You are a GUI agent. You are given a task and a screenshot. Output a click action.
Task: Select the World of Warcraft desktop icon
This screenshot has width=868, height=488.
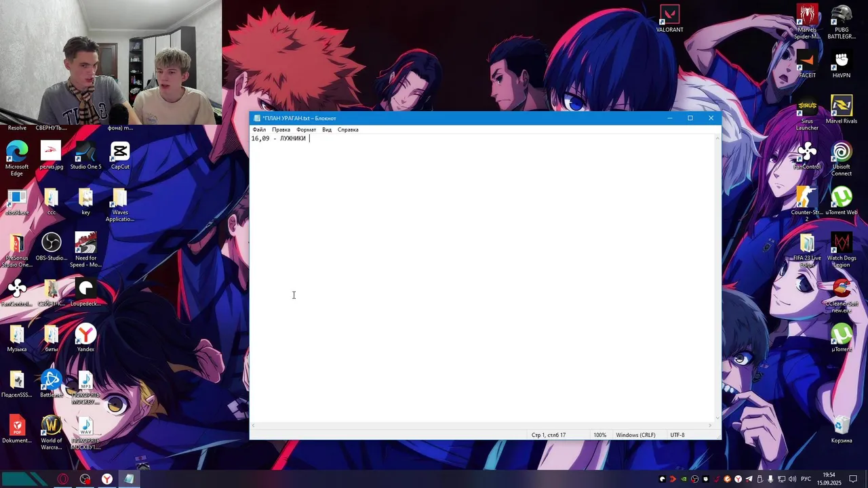coord(51,432)
